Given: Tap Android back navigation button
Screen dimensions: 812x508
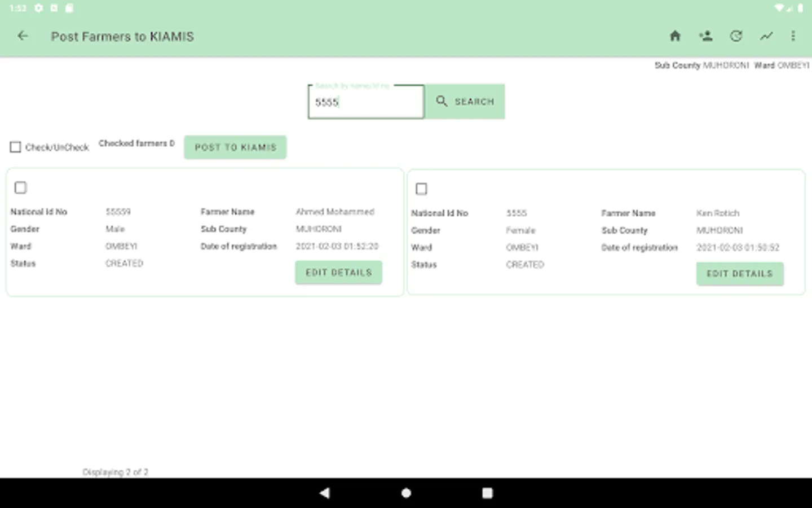Looking at the screenshot, I should (324, 493).
